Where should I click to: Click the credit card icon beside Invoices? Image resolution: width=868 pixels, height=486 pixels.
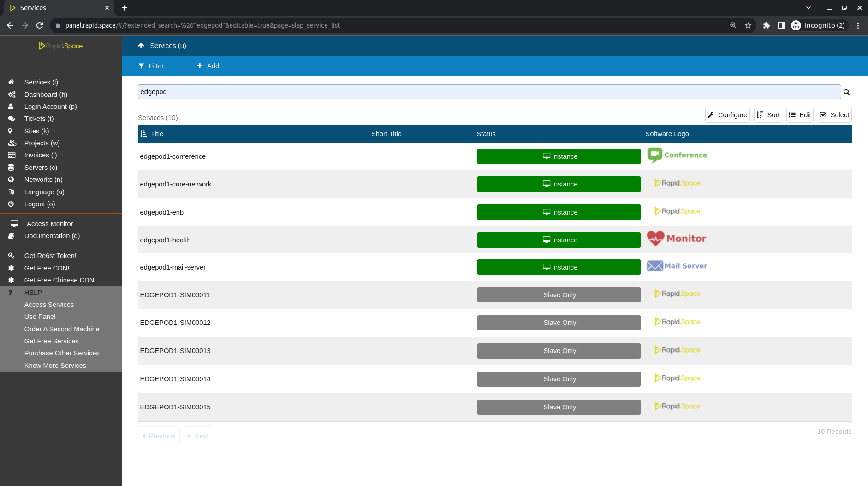click(12, 155)
